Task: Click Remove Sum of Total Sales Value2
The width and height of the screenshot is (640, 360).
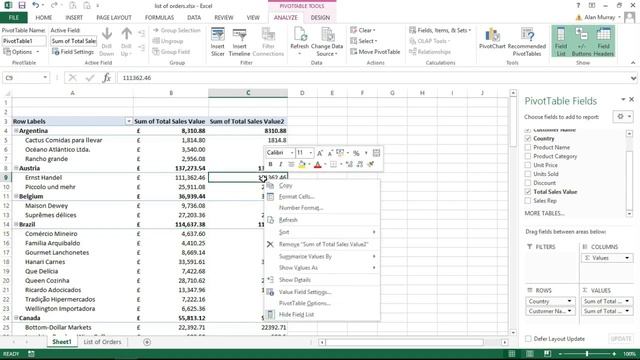Action: (x=323, y=244)
